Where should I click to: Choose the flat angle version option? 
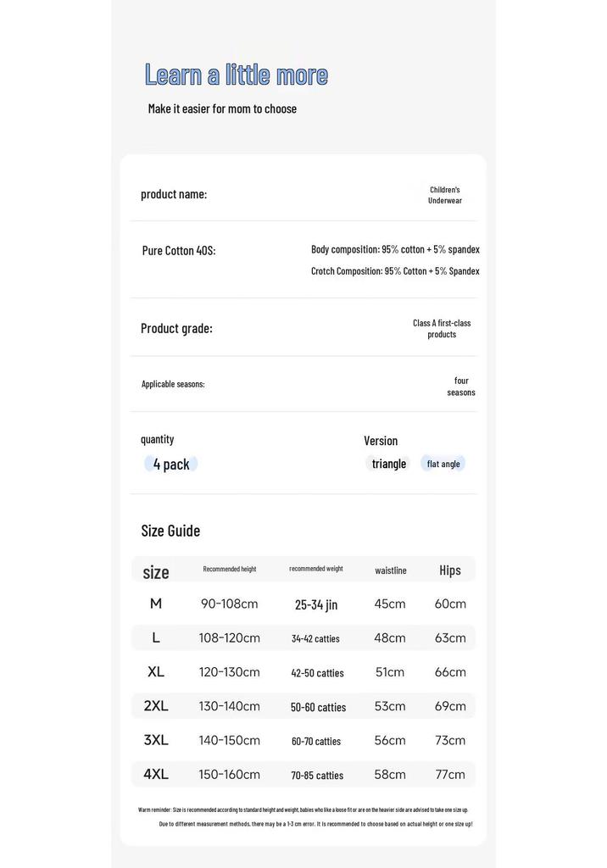point(443,464)
